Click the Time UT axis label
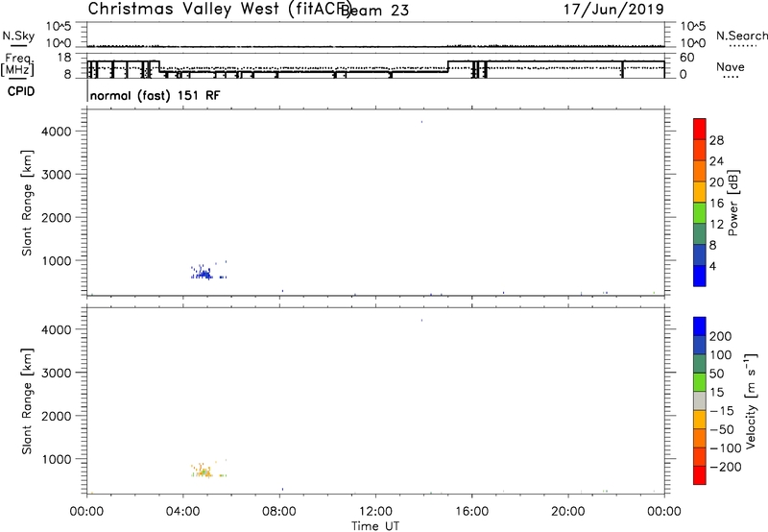 click(x=375, y=526)
